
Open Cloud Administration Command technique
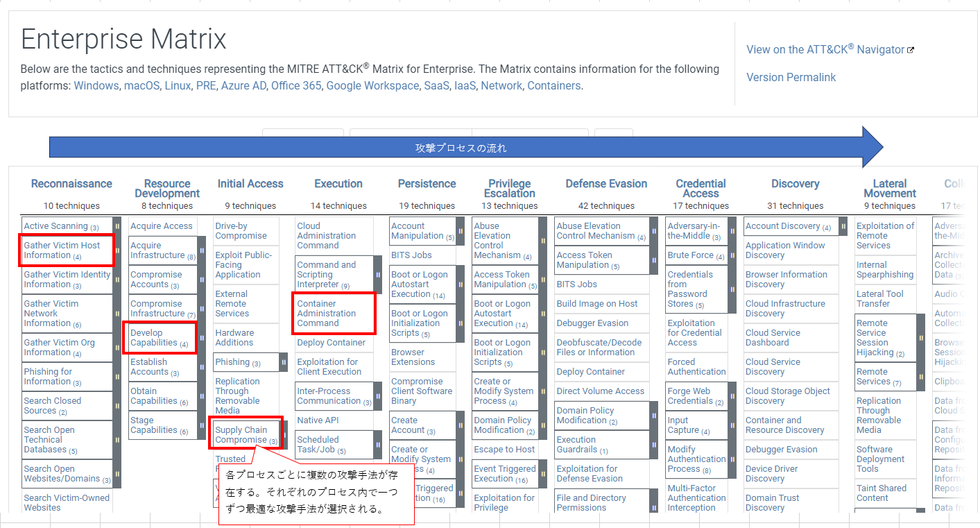tap(326, 236)
